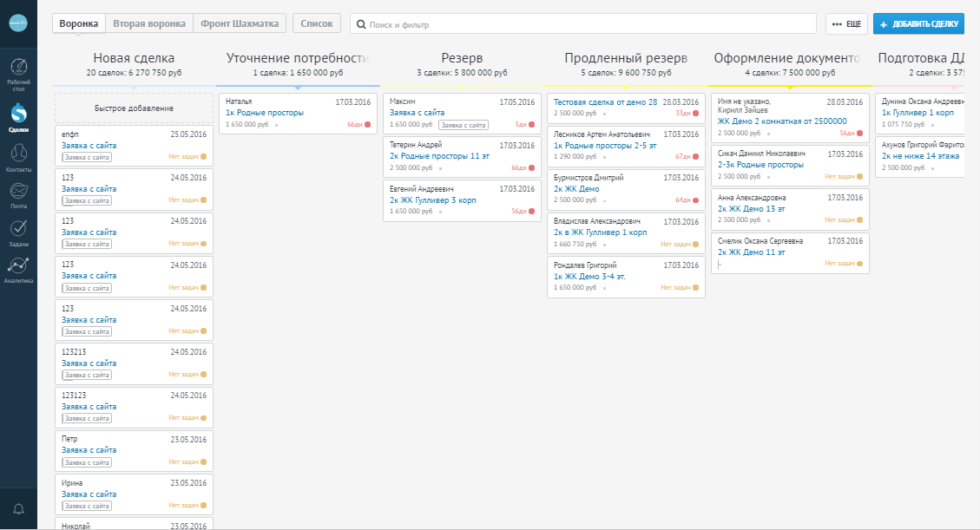Click the Продленный резерв column header
The height and width of the screenshot is (530, 980).
(626, 58)
